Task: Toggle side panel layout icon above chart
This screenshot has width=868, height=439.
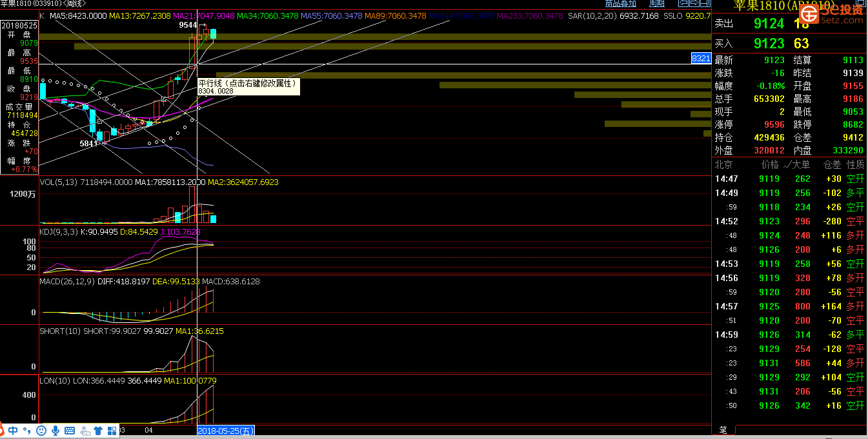Action: 705,3
